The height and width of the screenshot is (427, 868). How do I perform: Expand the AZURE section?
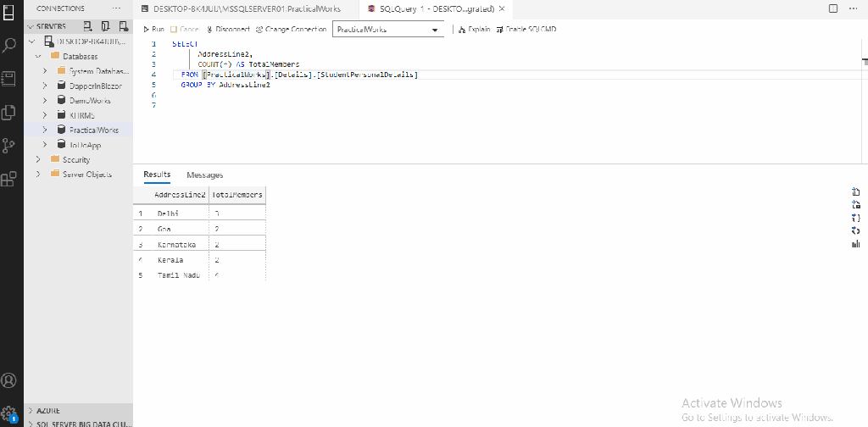tap(31, 409)
